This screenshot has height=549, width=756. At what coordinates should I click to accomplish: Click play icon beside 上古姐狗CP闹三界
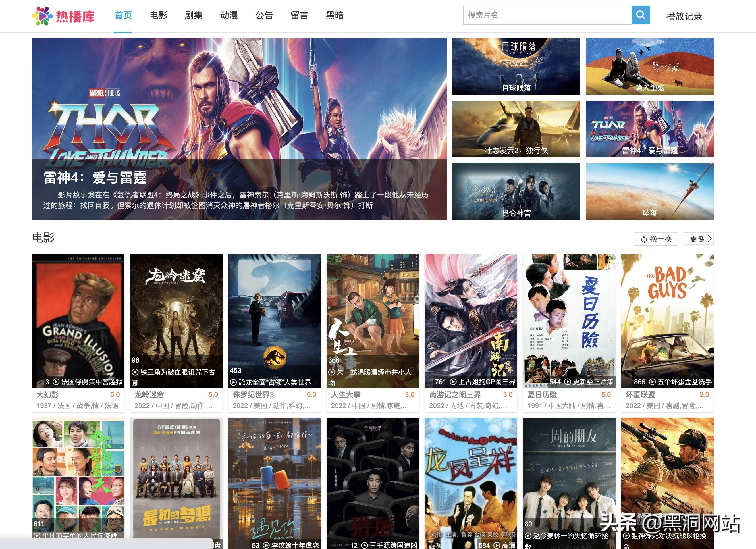click(453, 382)
